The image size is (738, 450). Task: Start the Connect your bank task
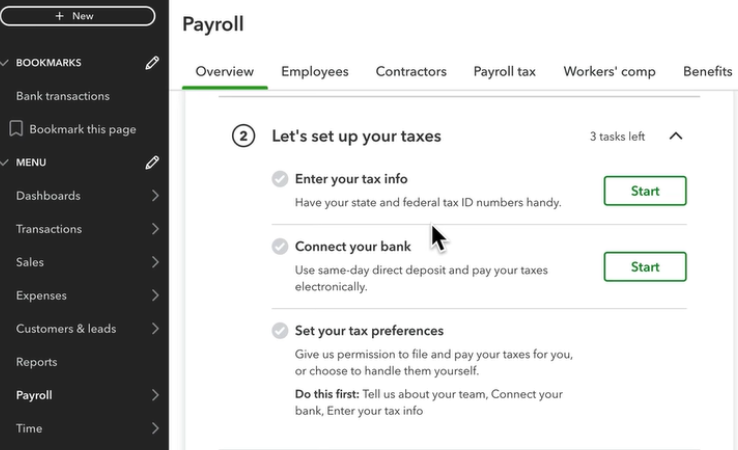(x=645, y=267)
